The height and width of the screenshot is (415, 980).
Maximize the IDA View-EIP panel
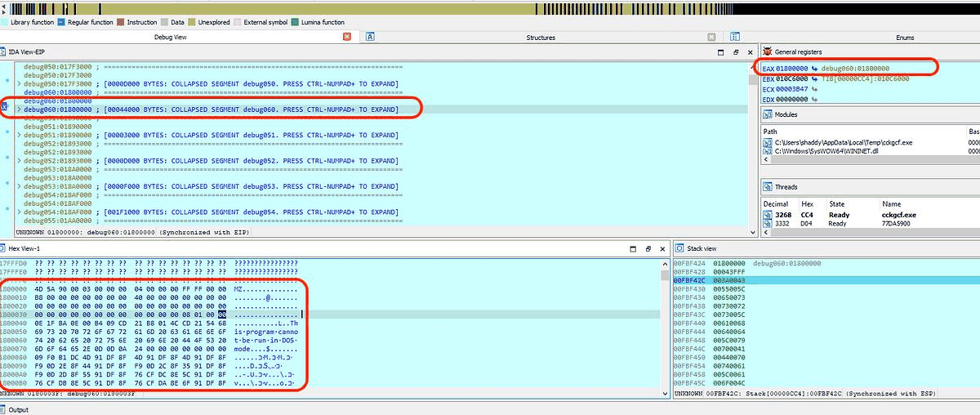click(720, 51)
